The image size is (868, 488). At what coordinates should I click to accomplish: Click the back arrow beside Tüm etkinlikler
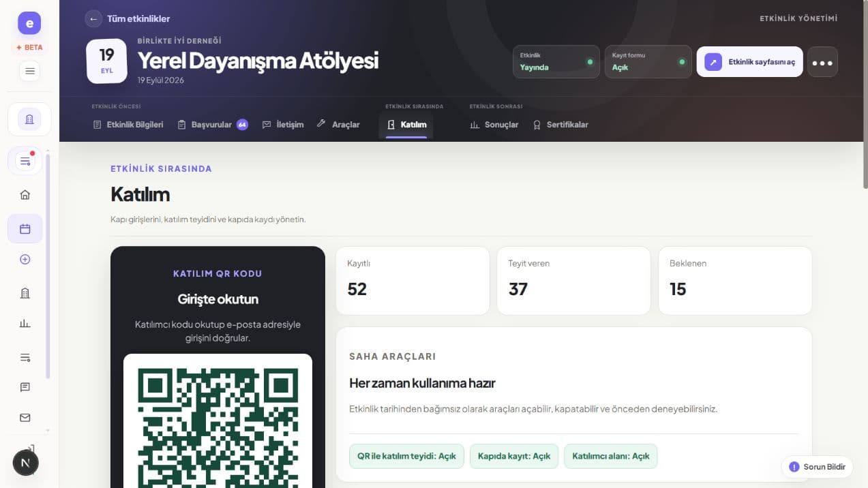(x=93, y=18)
